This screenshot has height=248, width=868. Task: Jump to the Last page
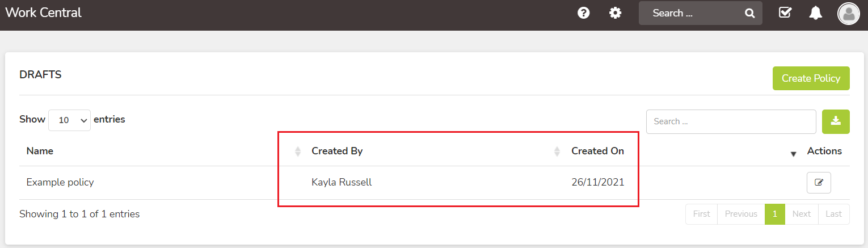(833, 214)
